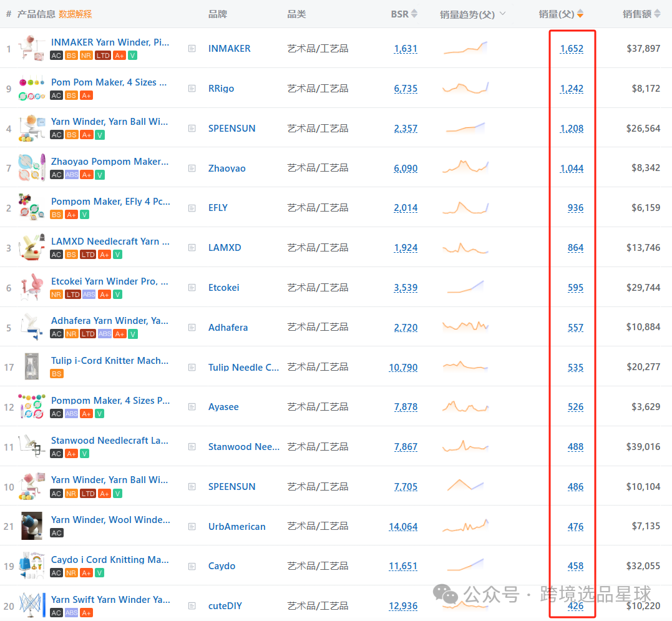Sort by 销售额 column arrows

[x=657, y=14]
